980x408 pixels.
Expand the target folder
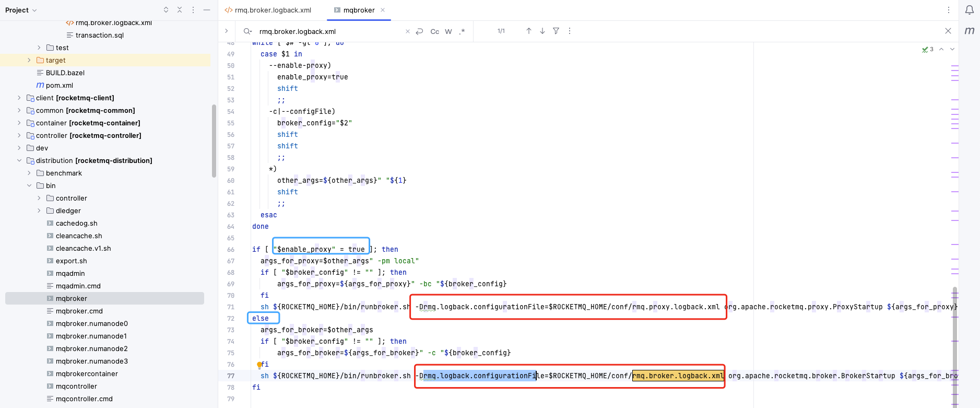tap(29, 60)
